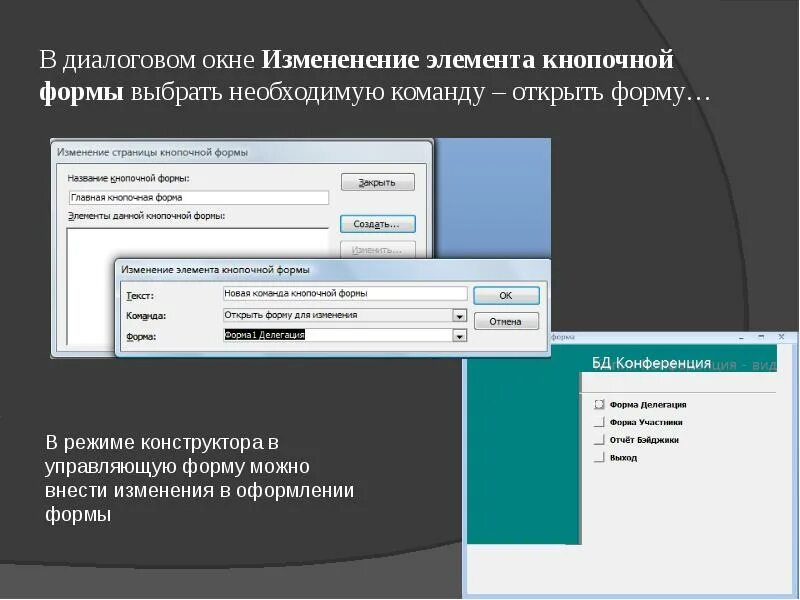Click the Отчёт Бэйджики label
The height and width of the screenshot is (600, 800).
click(644, 440)
